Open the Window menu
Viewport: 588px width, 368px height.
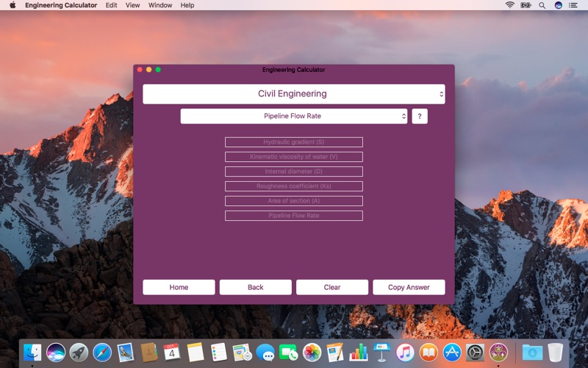(x=160, y=5)
